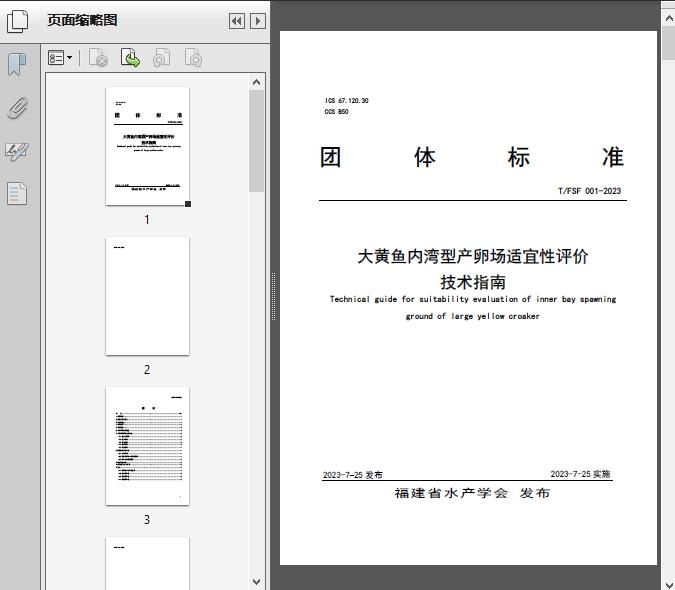
Task: Expand the panel using right arrow button
Action: (257, 21)
